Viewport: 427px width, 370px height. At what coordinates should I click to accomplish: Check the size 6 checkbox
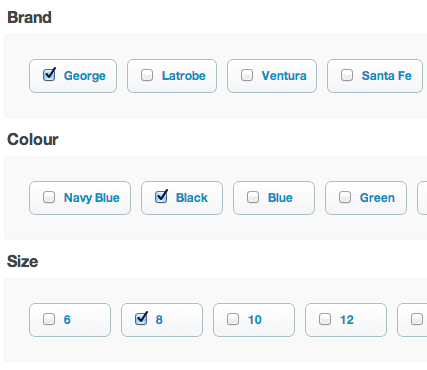(49, 319)
